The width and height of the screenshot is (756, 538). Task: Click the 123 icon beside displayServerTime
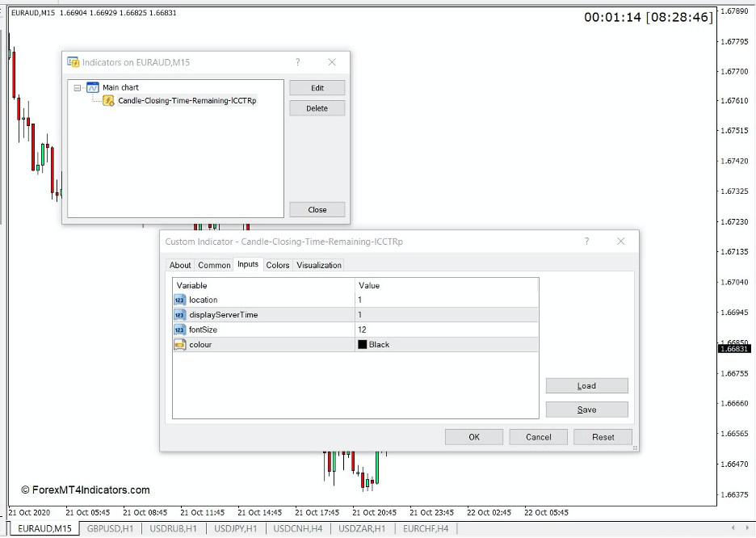(x=178, y=314)
